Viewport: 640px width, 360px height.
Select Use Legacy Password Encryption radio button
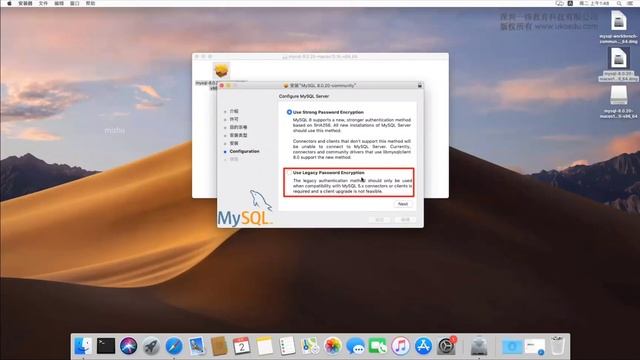289,173
